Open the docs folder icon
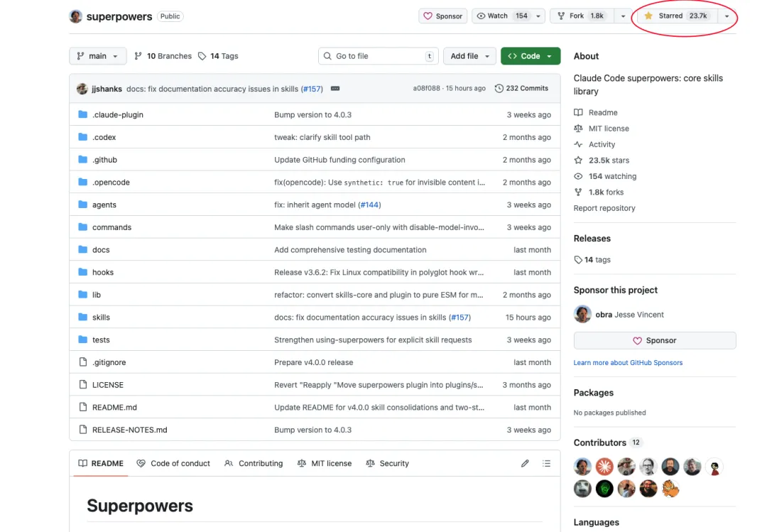The width and height of the screenshot is (767, 532). pyautogui.click(x=82, y=249)
